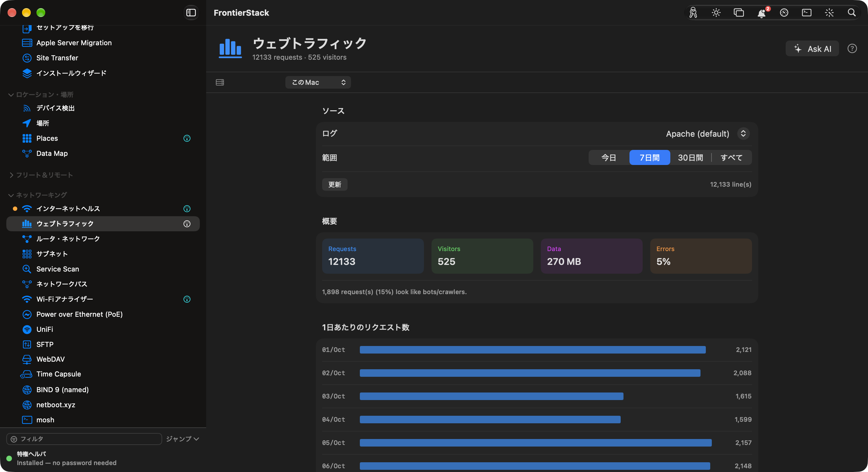Open デバイス検出 in sidebar
Screen dimensions: 868x472
tap(103, 108)
